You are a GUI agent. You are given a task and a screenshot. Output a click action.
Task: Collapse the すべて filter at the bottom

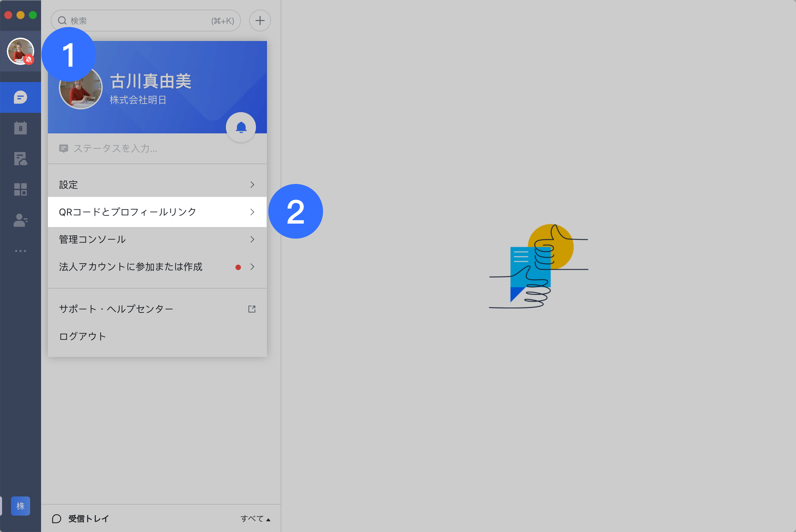point(255,519)
